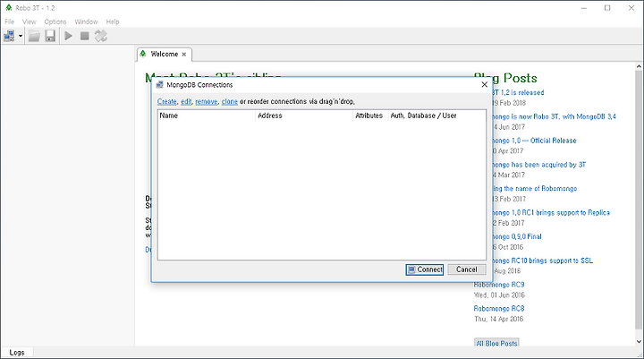The width and height of the screenshot is (644, 359).
Task: Open the 1.0 Official Release blog post
Action: click(x=534, y=141)
